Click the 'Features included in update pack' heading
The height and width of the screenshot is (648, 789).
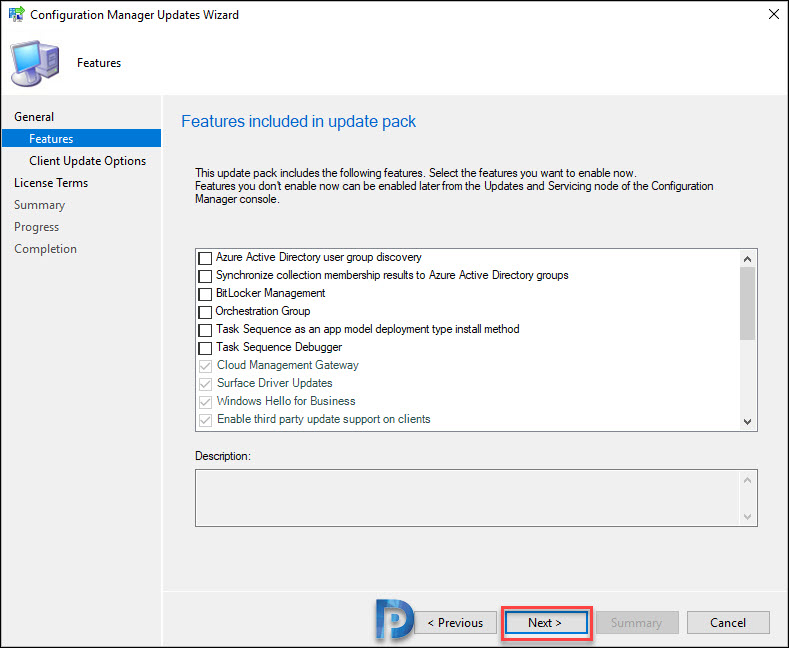point(298,121)
